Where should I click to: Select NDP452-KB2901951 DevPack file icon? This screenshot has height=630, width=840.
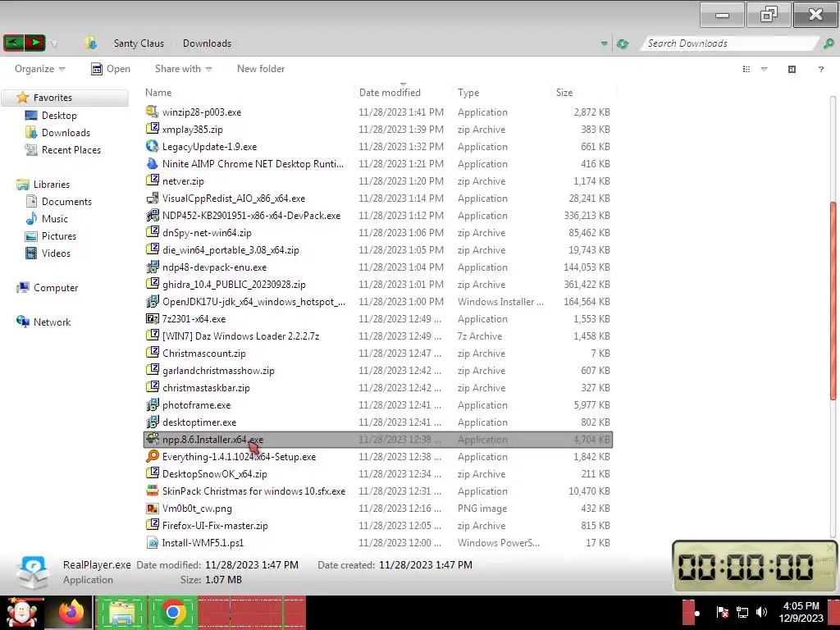point(152,215)
